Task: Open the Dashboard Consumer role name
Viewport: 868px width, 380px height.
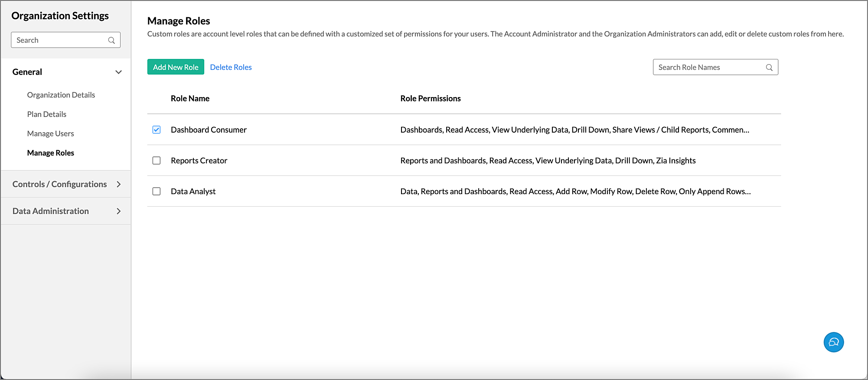Action: 209,130
